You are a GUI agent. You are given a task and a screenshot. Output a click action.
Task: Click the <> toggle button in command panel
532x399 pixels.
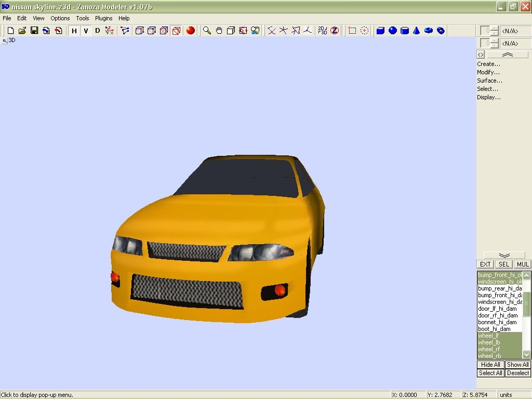point(481,55)
